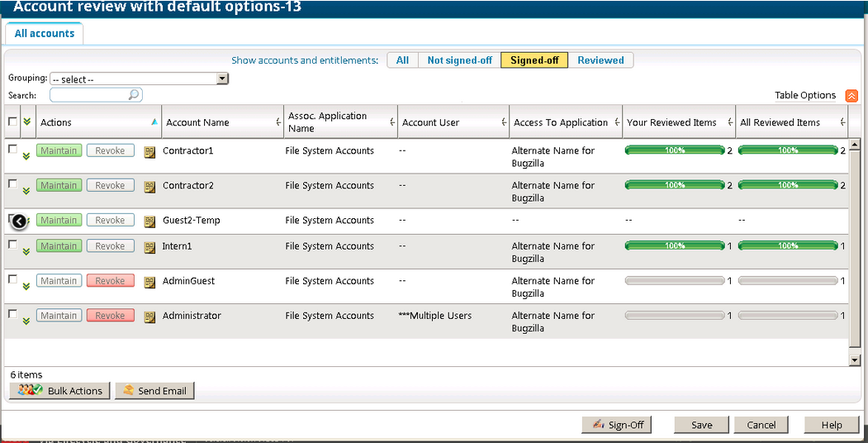The height and width of the screenshot is (443, 868).
Task: Open the AdminGuest account details icon
Action: coord(149,283)
